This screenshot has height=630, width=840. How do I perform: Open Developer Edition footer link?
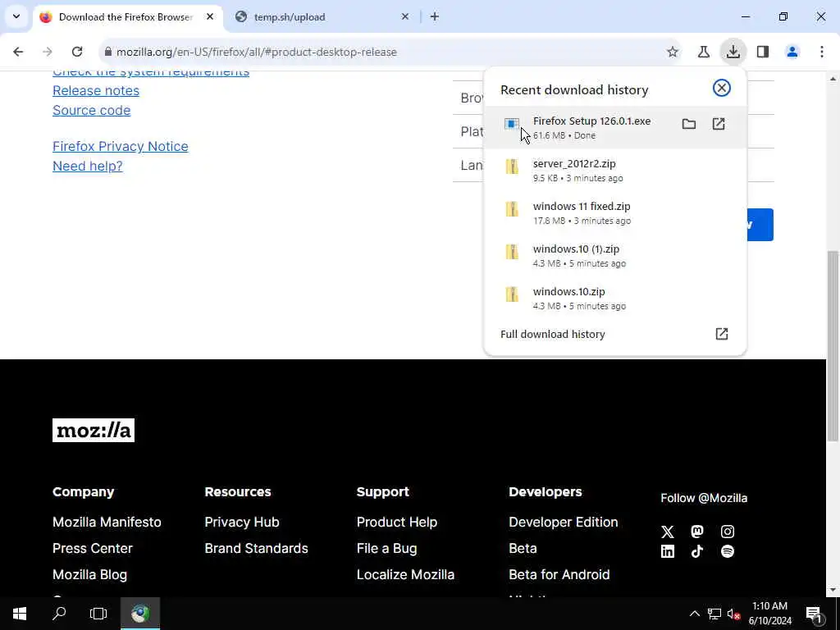pos(564,522)
